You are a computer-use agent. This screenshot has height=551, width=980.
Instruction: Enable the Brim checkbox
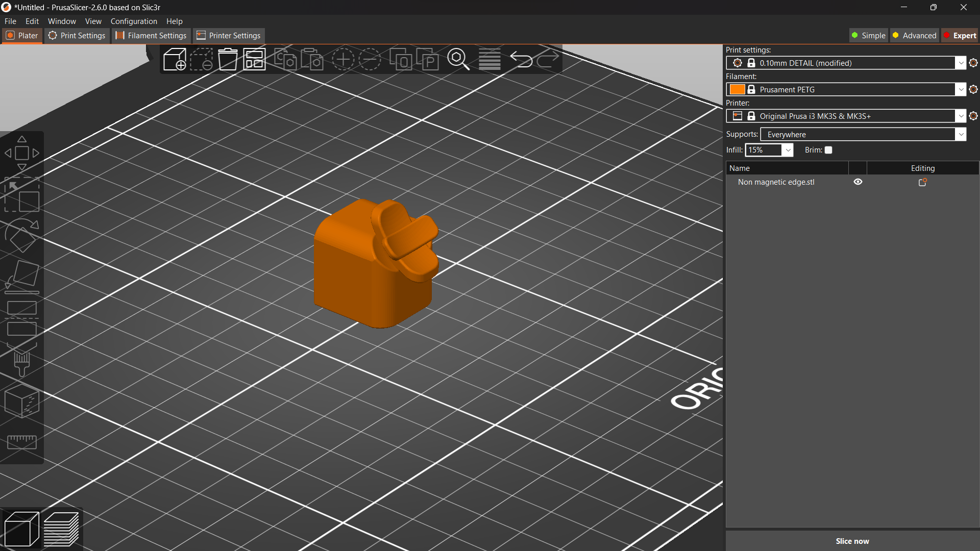828,149
